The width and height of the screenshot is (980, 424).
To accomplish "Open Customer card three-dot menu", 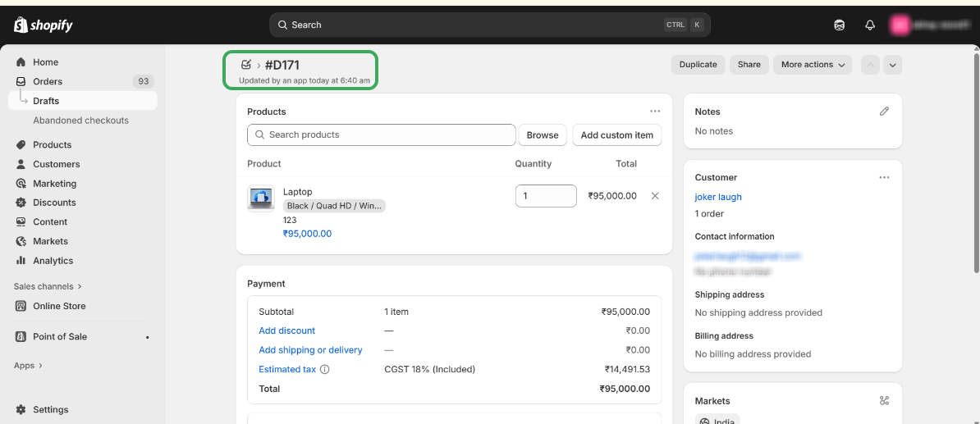I will click(884, 177).
